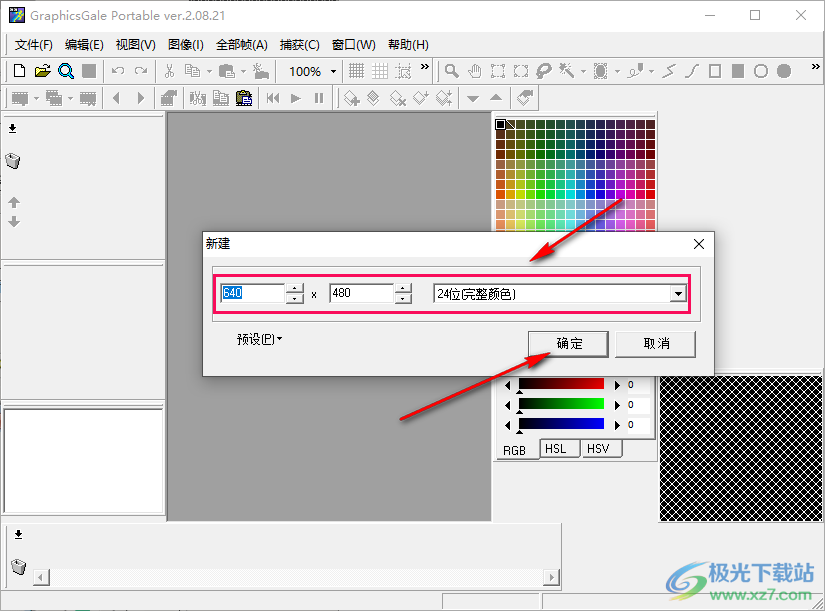Click the Undo icon
Viewport: 825px width, 611px height.
pos(118,71)
